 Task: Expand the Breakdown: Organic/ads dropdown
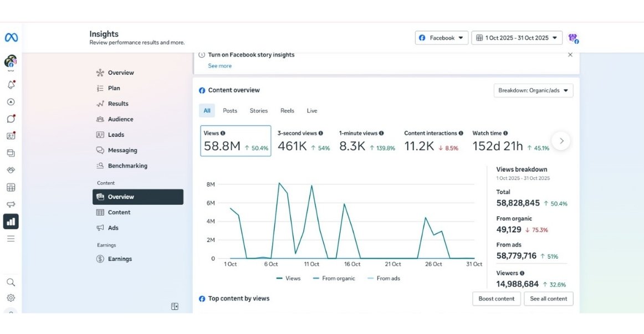(533, 90)
